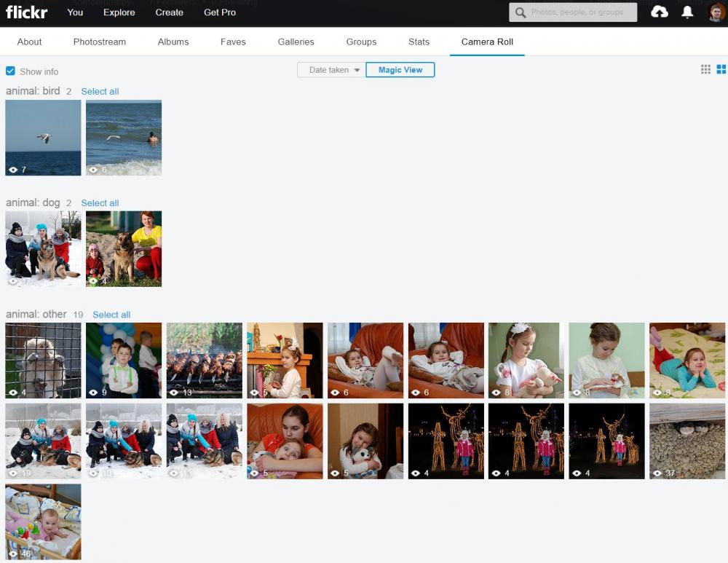Activate Magic View button
Image resolution: width=728 pixels, height=563 pixels.
coord(400,70)
